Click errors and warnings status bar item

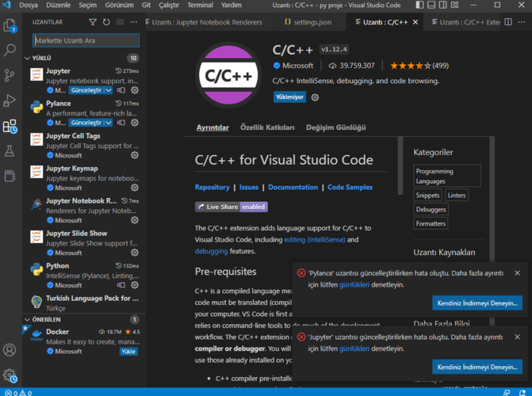(19, 393)
